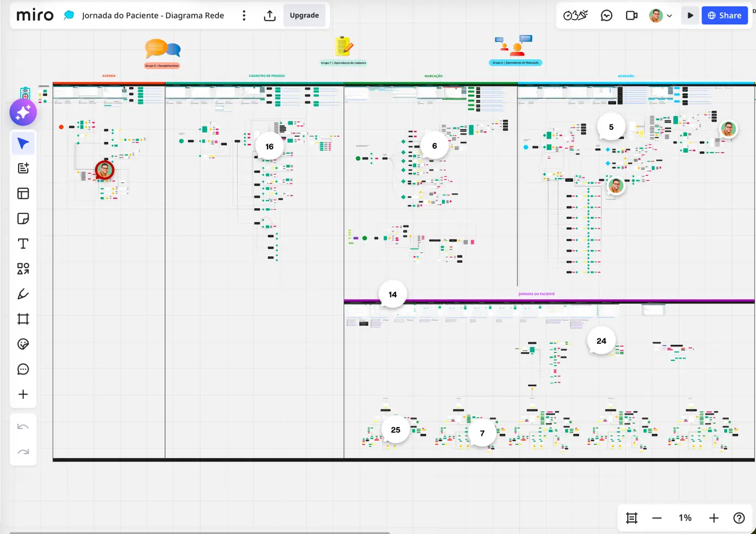
Task: Open the Miro AI sparkle assistant
Action: [x=23, y=112]
